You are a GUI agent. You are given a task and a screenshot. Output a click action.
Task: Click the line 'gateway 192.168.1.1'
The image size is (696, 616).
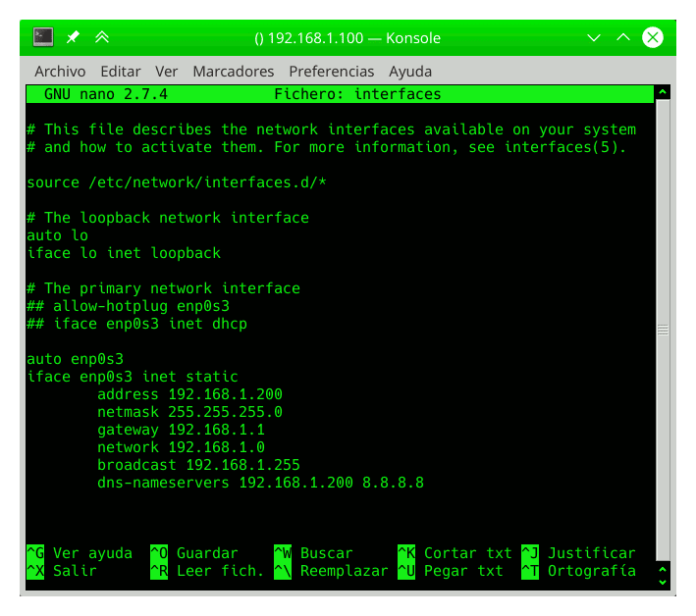point(181,430)
